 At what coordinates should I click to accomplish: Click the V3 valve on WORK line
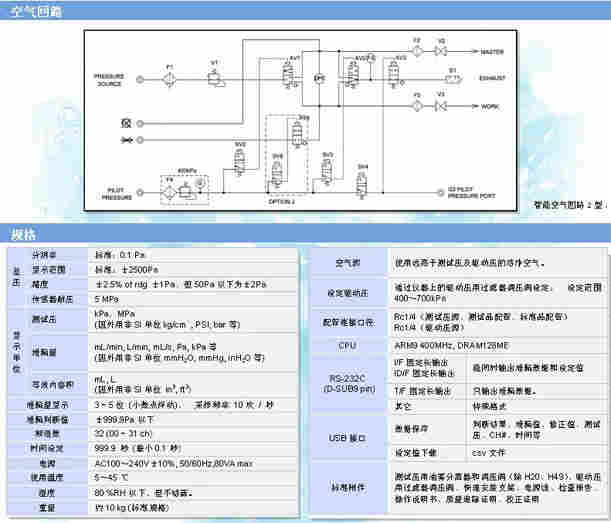click(x=441, y=104)
